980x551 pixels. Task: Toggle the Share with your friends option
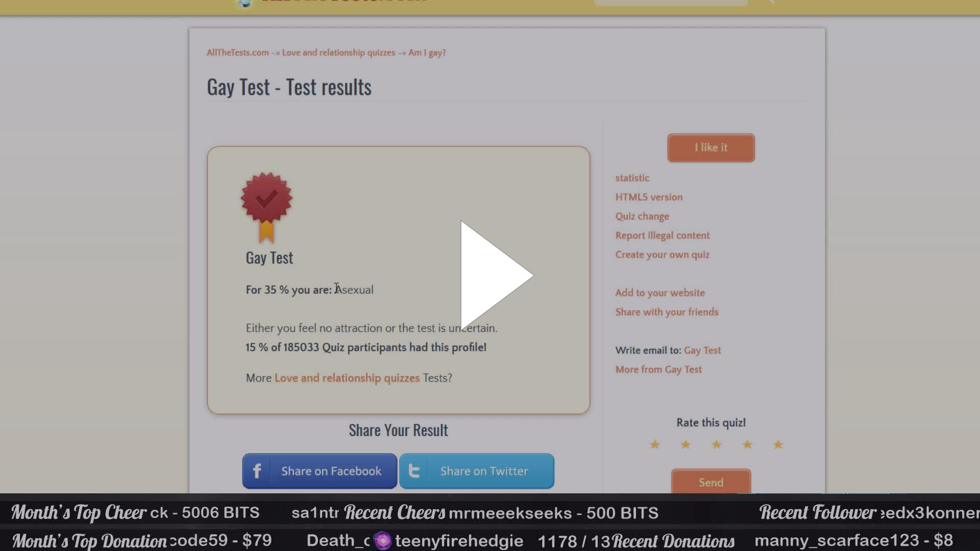coord(666,312)
